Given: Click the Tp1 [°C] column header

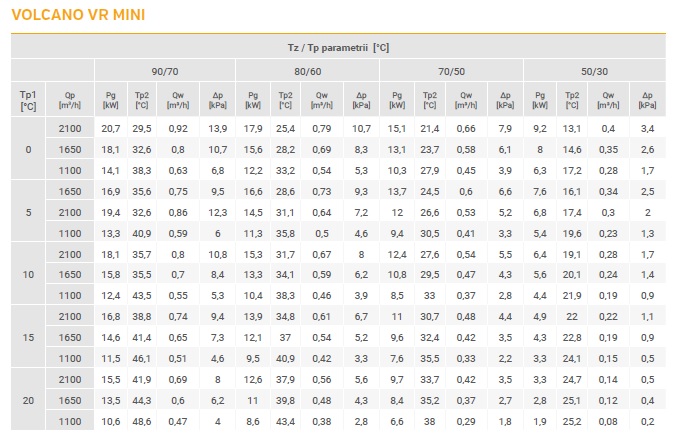Looking at the screenshot, I should 28,100.
